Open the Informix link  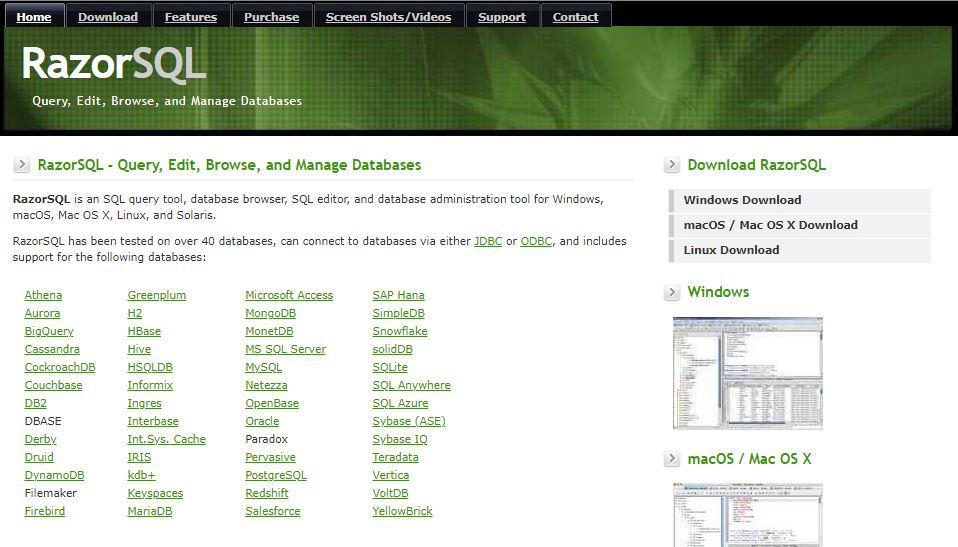tap(150, 385)
